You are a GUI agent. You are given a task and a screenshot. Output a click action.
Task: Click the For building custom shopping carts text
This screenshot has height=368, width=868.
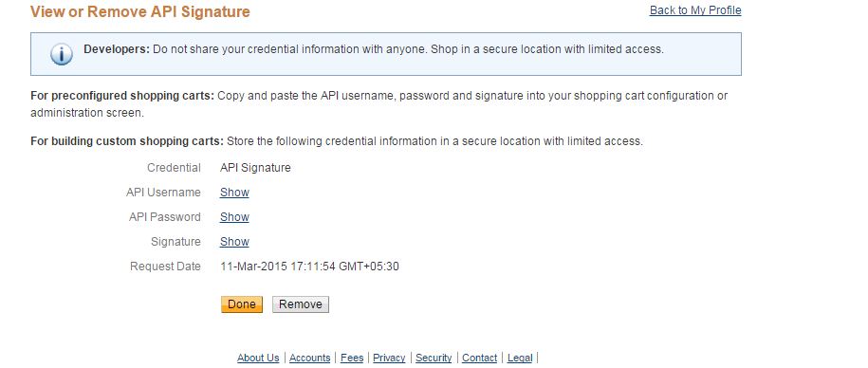click(127, 141)
